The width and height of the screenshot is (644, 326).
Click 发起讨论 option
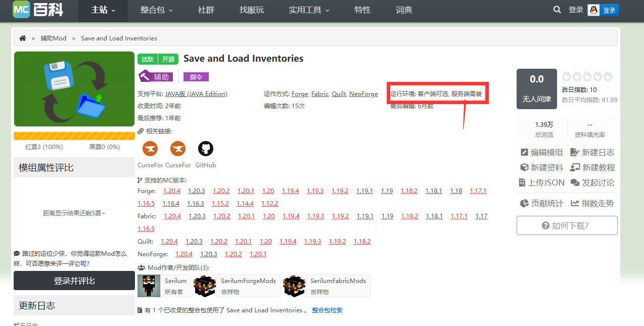[592, 182]
